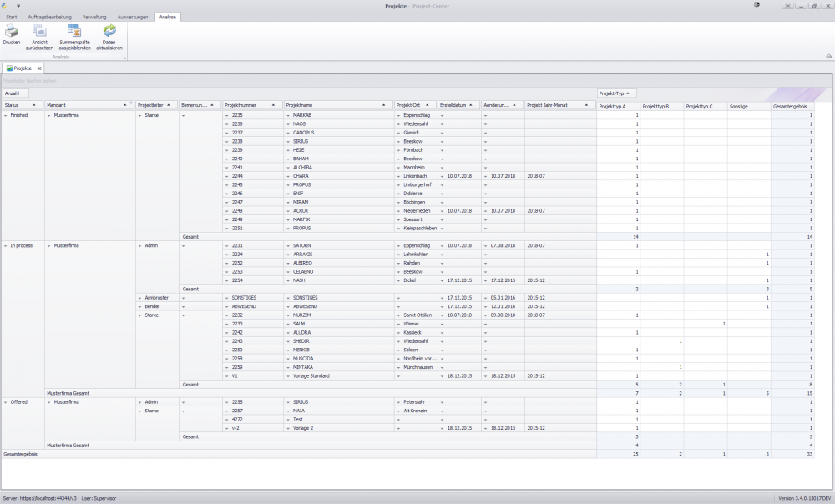This screenshot has height=504, width=835.
Task: Collapse the Finished status group
Action: (5, 115)
